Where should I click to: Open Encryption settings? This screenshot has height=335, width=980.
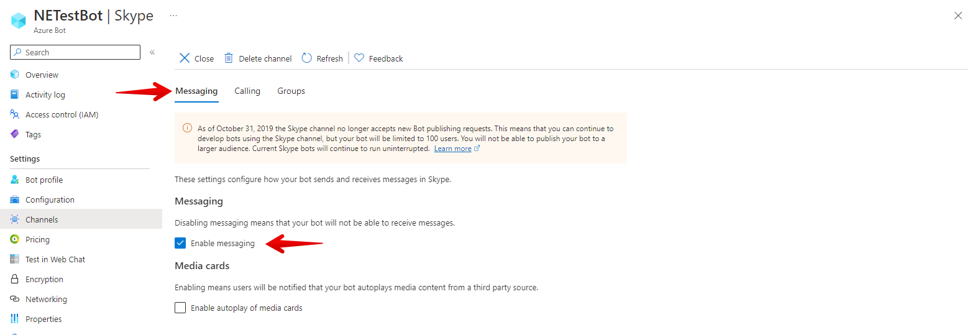[x=44, y=279]
